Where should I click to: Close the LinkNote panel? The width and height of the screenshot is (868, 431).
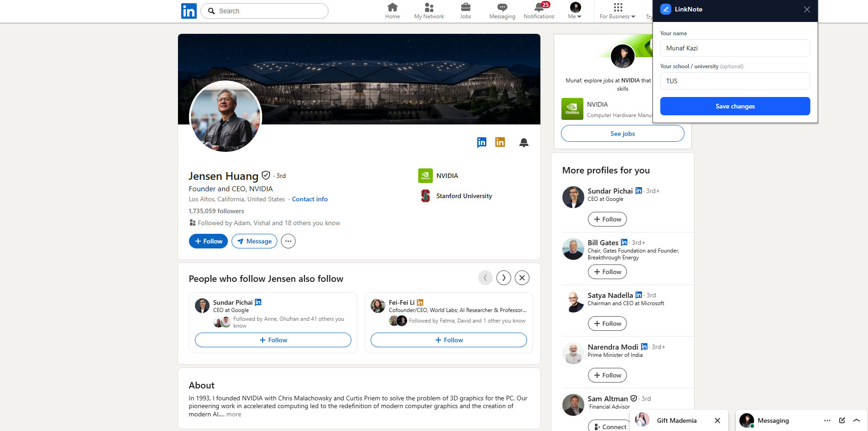click(807, 10)
